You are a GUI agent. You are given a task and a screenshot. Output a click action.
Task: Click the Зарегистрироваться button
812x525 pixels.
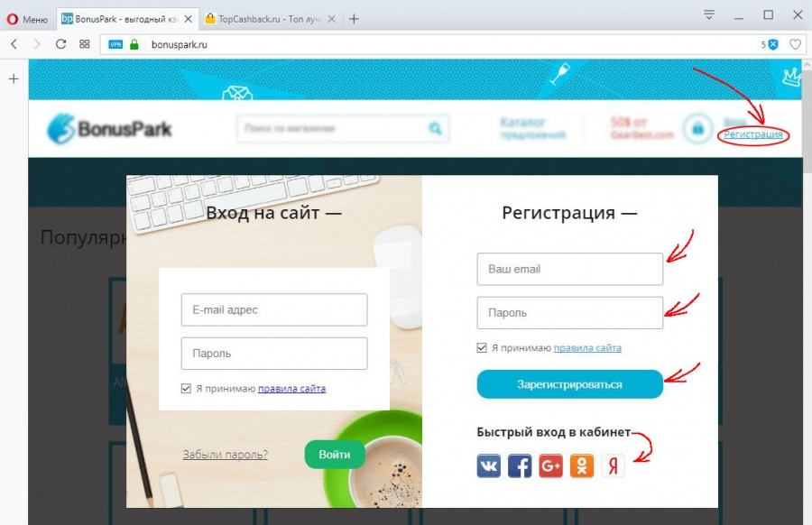pyautogui.click(x=569, y=384)
